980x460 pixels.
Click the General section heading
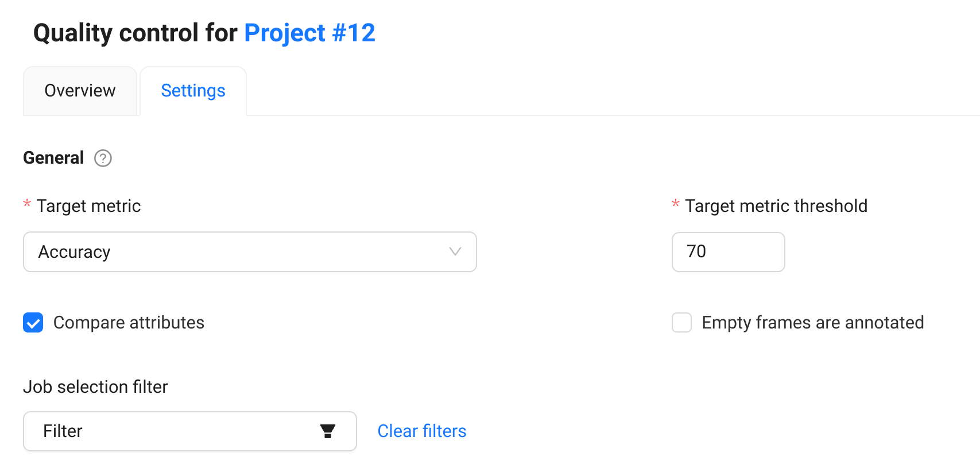point(53,158)
